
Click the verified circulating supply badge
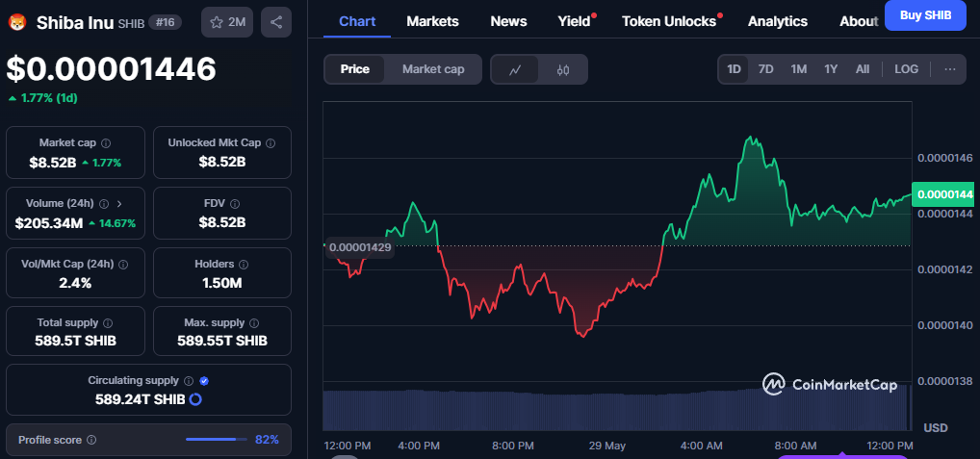click(204, 380)
